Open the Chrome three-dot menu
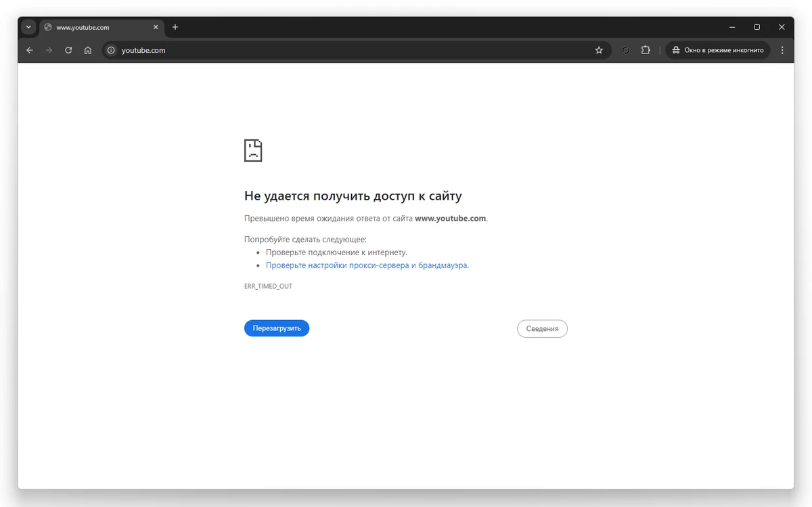This screenshot has width=812, height=507. click(782, 50)
